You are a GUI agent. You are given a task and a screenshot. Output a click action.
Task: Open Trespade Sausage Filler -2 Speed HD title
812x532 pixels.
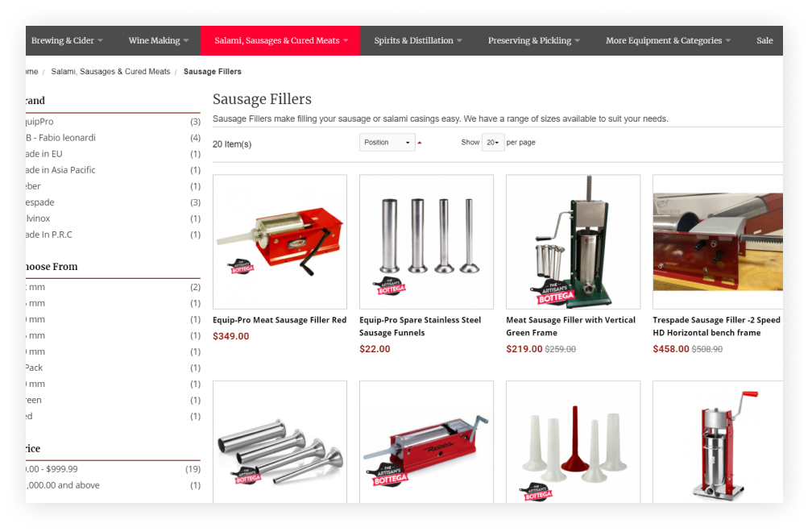(717, 326)
